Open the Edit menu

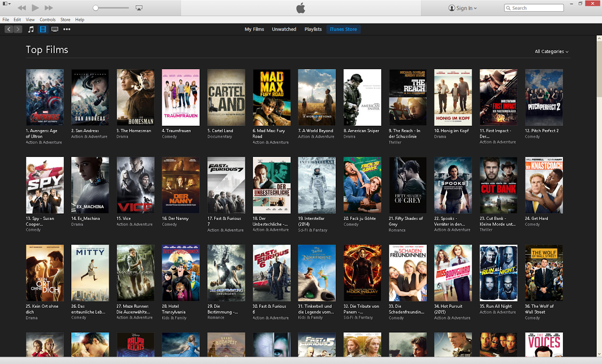17,20
